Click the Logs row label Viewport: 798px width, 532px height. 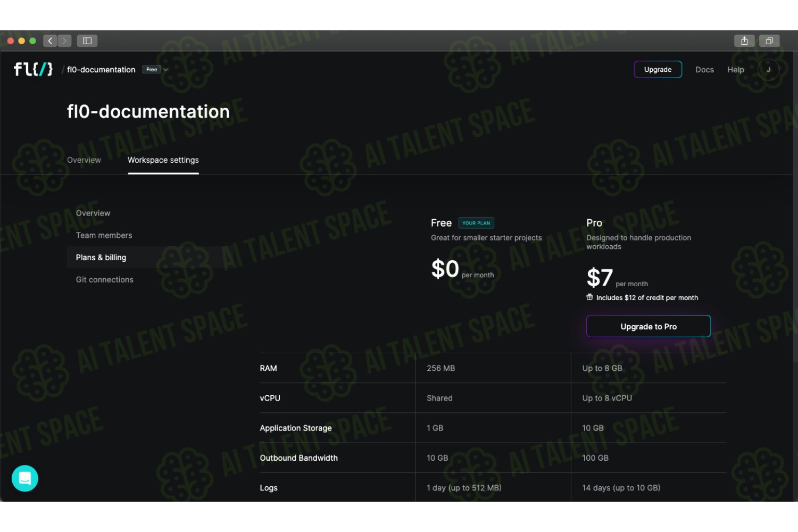tap(269, 488)
